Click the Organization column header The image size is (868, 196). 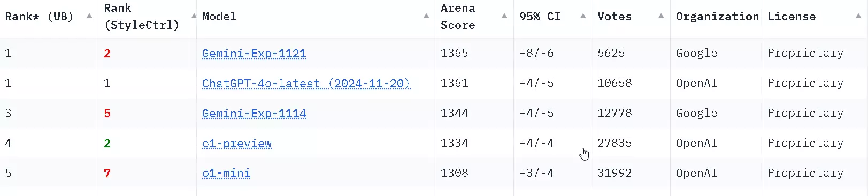coord(717,17)
